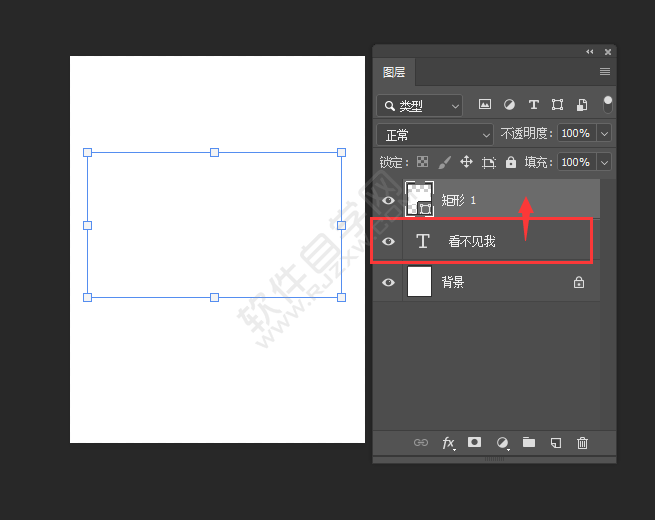Lock all attributes padlock icon

point(510,162)
